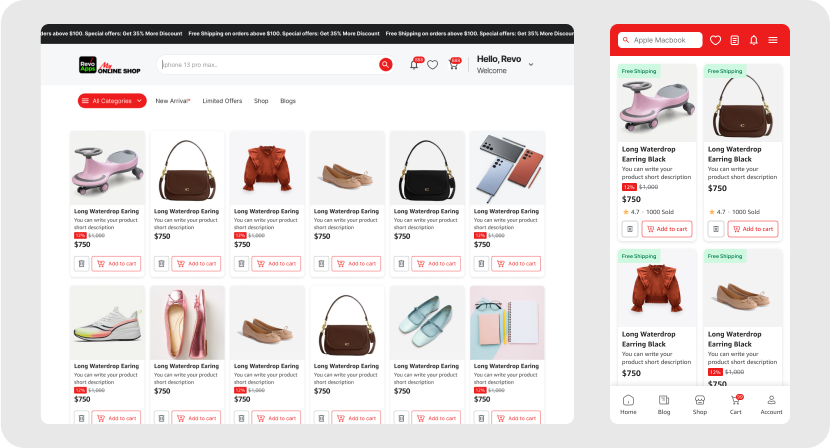Click square icon beside Add to cart, desktop pink ride-on car

[x=81, y=264]
